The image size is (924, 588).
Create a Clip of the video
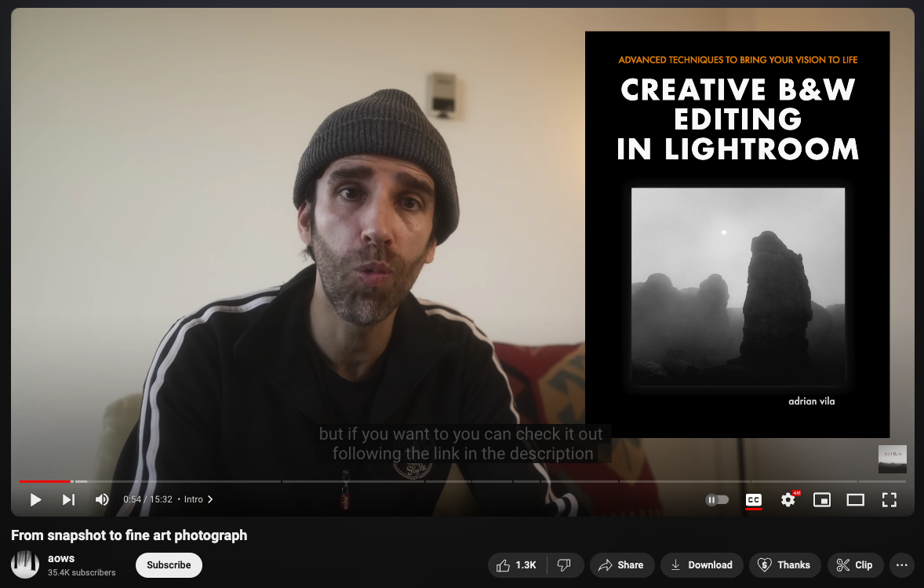coord(854,565)
